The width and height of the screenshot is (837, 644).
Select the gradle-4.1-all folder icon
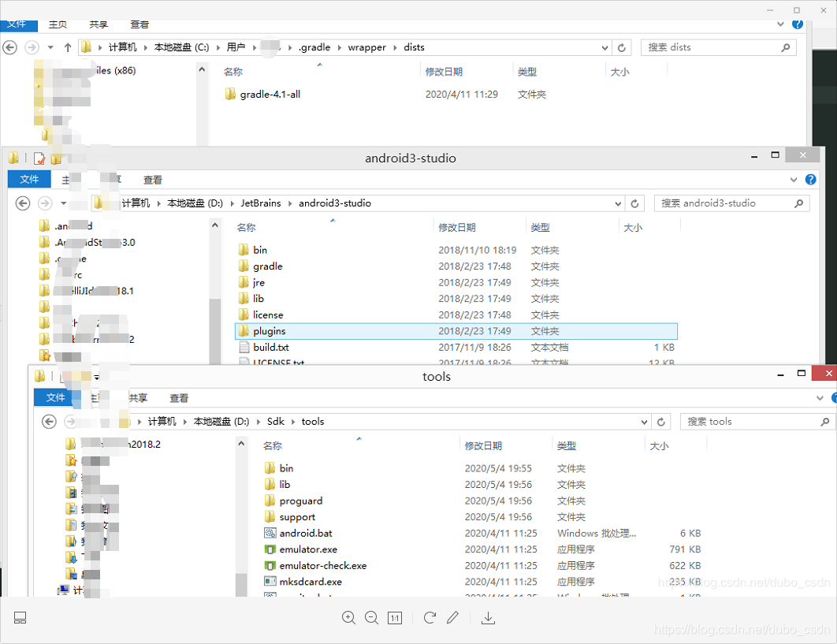(231, 94)
